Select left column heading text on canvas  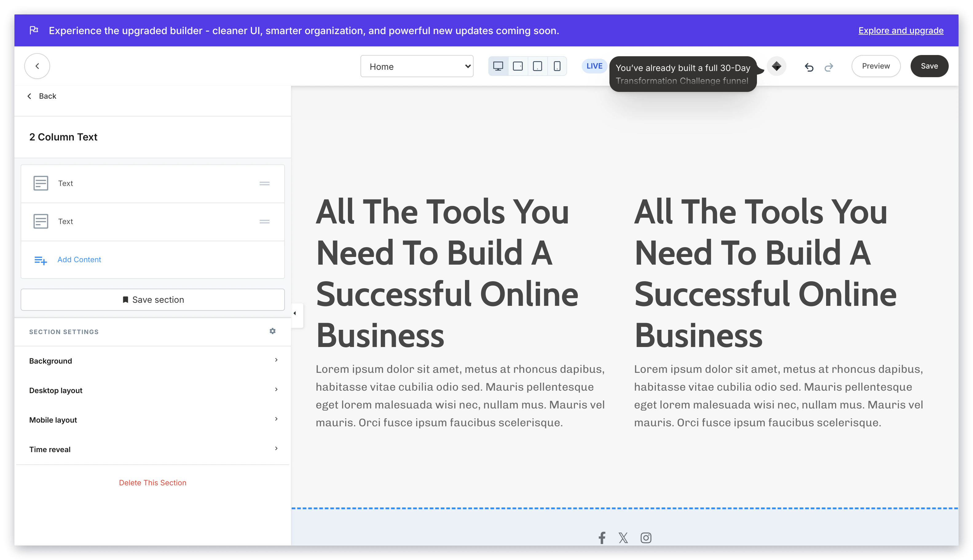(x=447, y=273)
